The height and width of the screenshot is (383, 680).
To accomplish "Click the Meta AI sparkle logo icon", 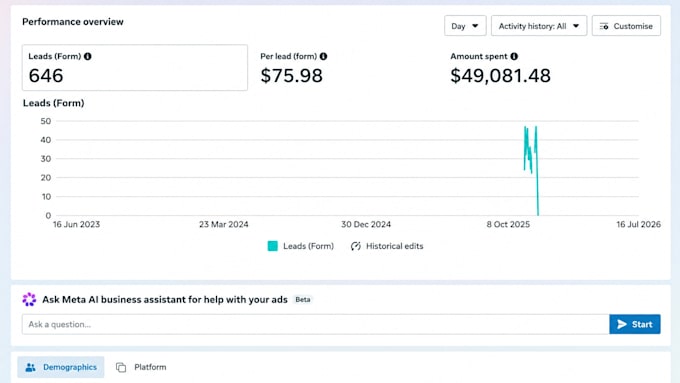I will coord(29,299).
